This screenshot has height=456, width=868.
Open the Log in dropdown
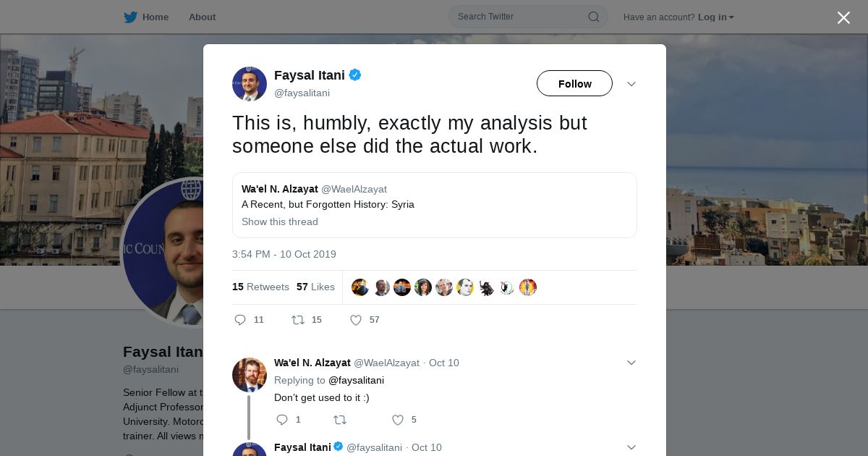(715, 17)
